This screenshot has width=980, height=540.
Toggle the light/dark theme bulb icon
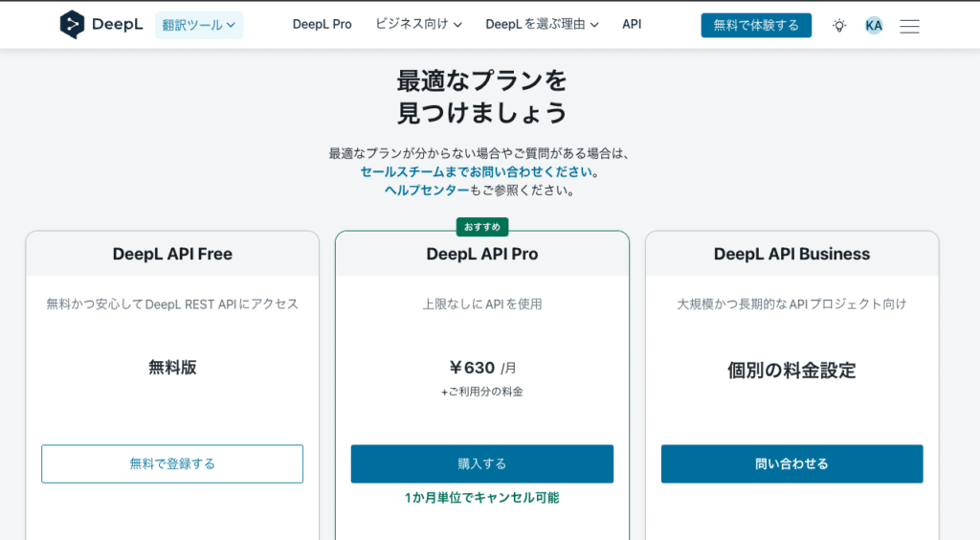click(839, 26)
